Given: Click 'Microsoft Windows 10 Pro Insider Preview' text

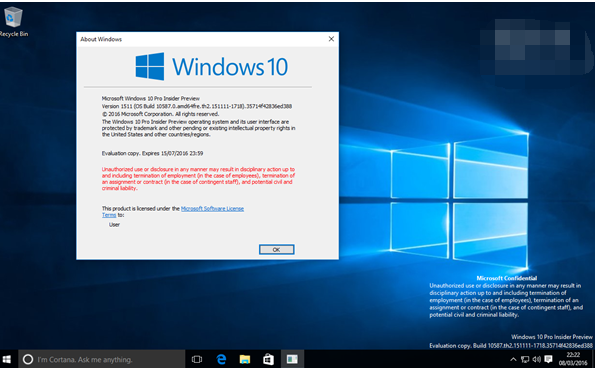Looking at the screenshot, I should [151, 98].
